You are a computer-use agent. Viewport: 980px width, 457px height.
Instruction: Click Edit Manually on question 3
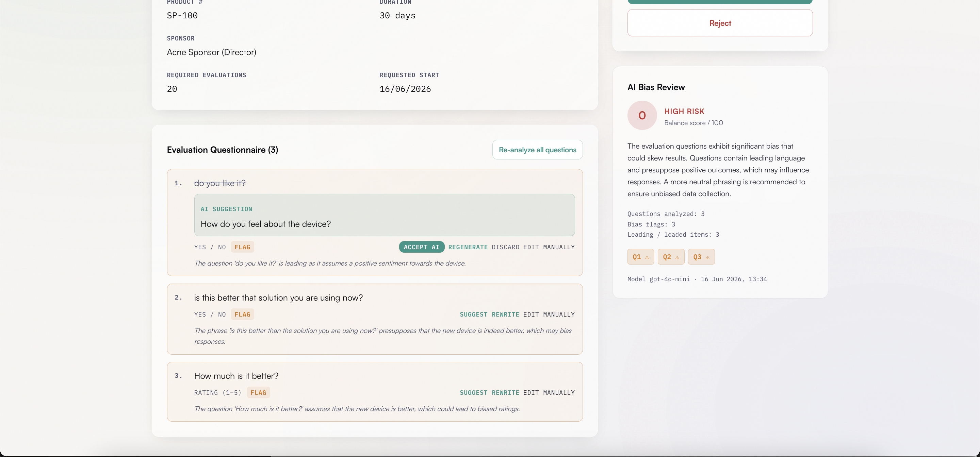(549, 393)
